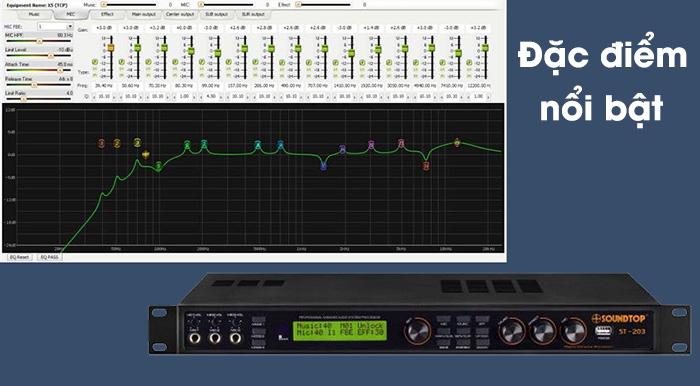
Task: Toggle enable checkbox for 80.30 Hz band
Action: [175, 62]
